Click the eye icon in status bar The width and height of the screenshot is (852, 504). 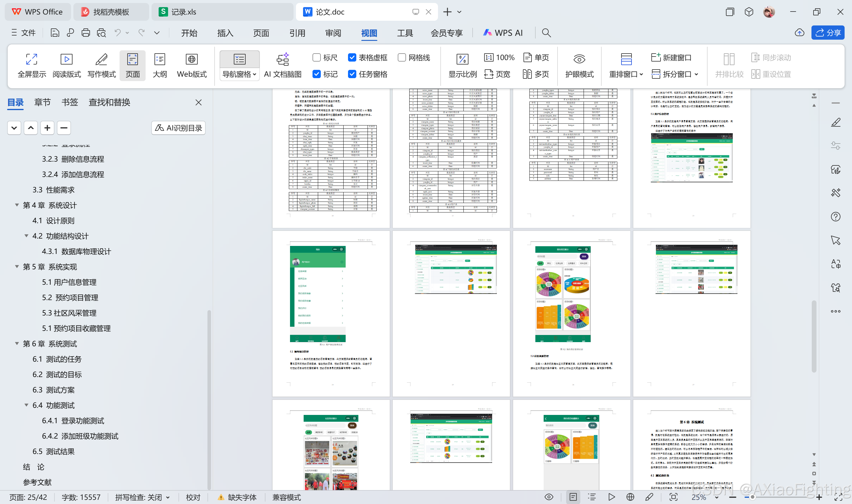pos(549,497)
